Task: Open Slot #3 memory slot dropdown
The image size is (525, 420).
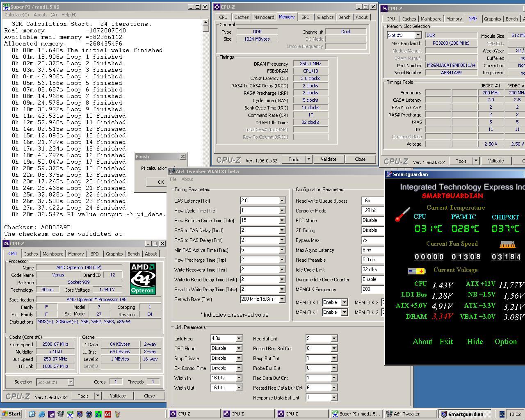Action: tap(418, 35)
